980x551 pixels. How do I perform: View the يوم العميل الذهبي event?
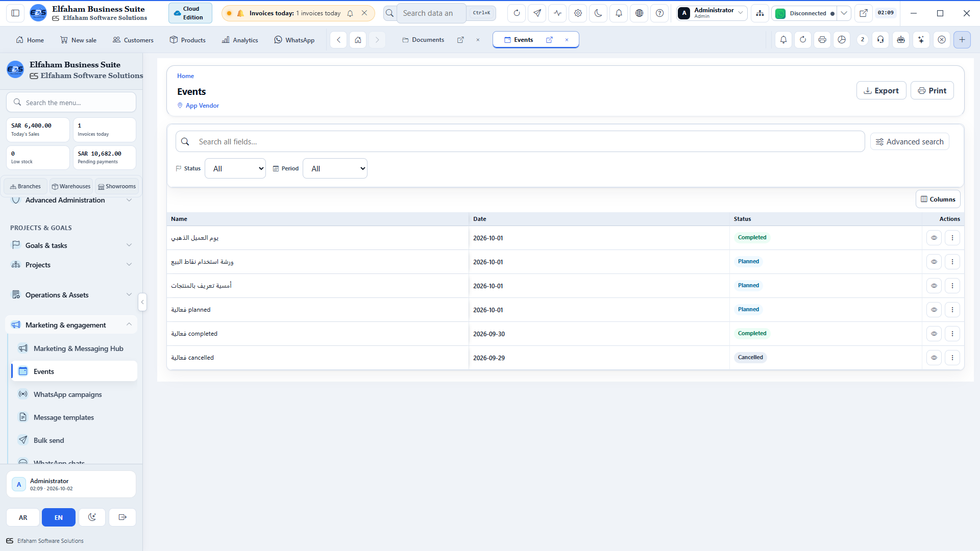[934, 238]
